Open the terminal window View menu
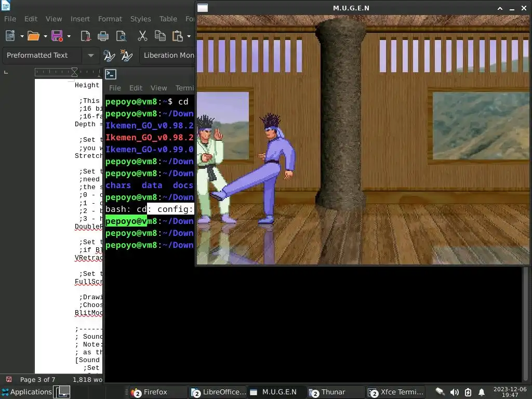 coord(159,88)
